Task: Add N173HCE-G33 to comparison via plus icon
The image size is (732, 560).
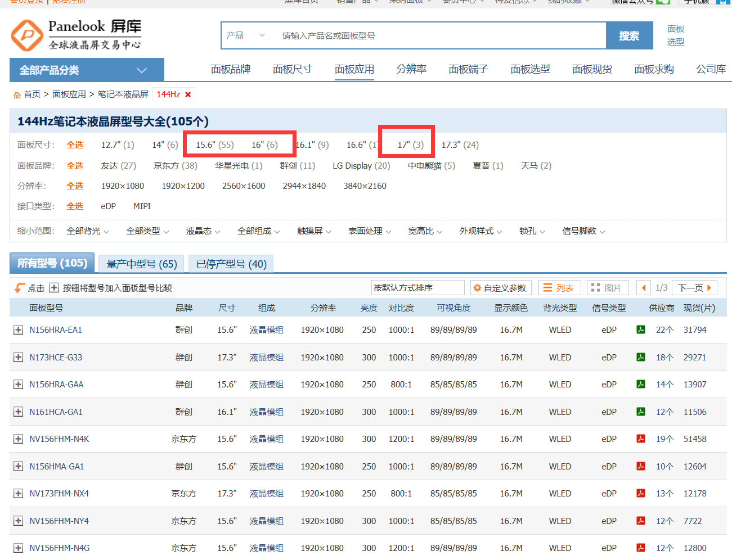Action: coord(19,358)
